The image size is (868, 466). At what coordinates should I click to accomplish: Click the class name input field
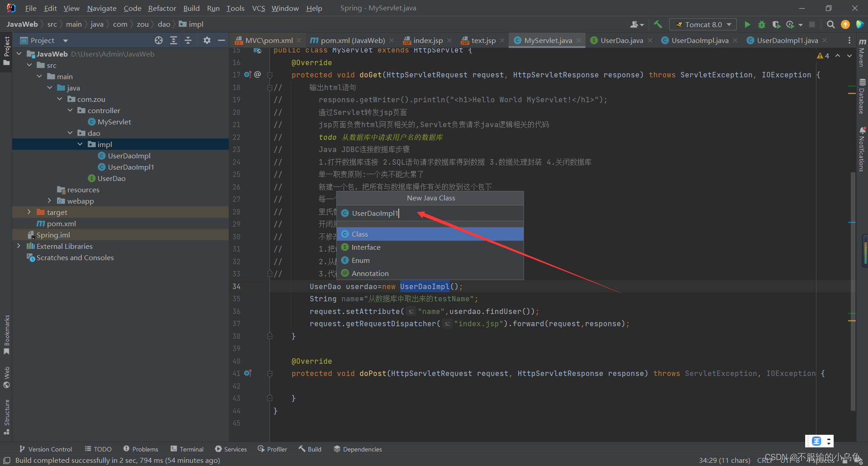tap(430, 213)
